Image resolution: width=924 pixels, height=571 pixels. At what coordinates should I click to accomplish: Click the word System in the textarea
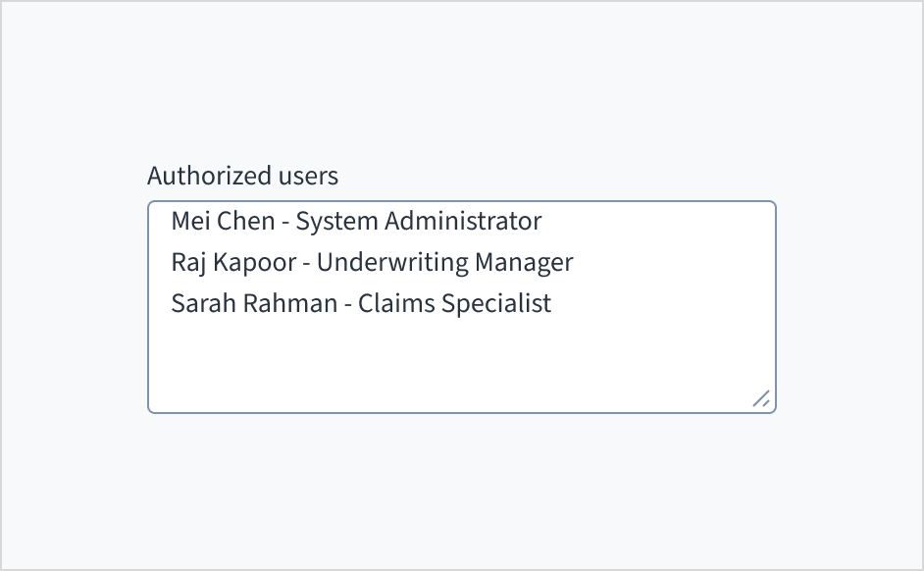tap(336, 221)
